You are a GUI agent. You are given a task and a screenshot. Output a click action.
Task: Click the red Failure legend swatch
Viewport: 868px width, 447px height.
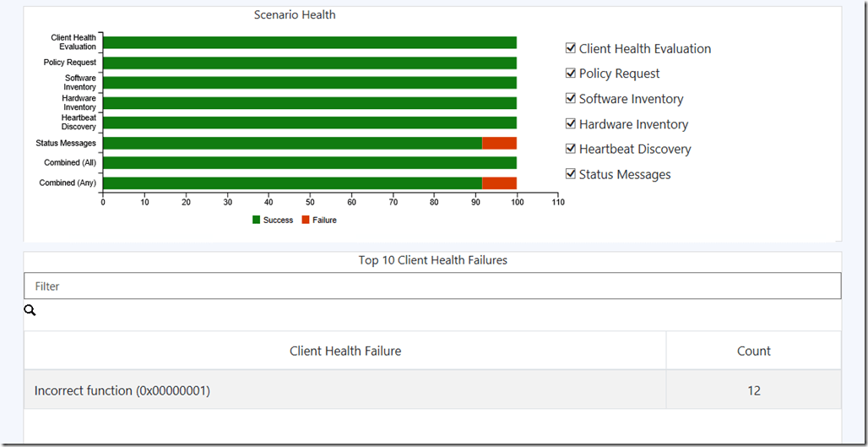click(x=306, y=221)
